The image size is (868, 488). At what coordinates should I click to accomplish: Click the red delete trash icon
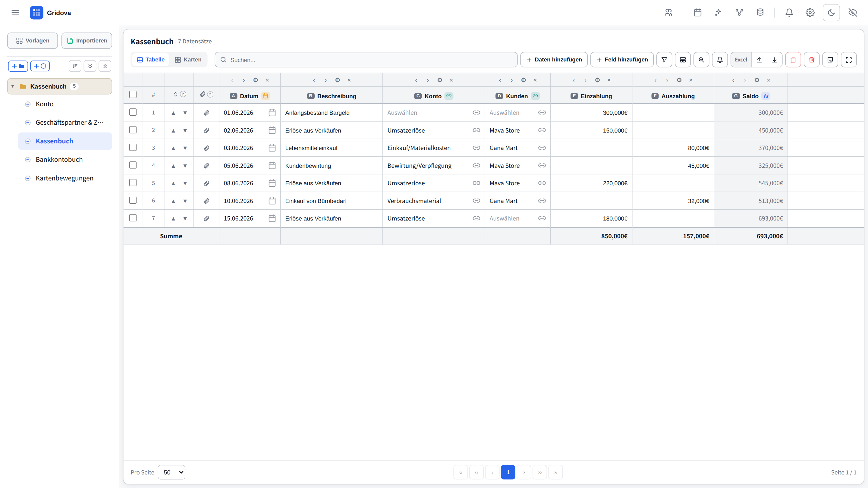click(x=811, y=60)
